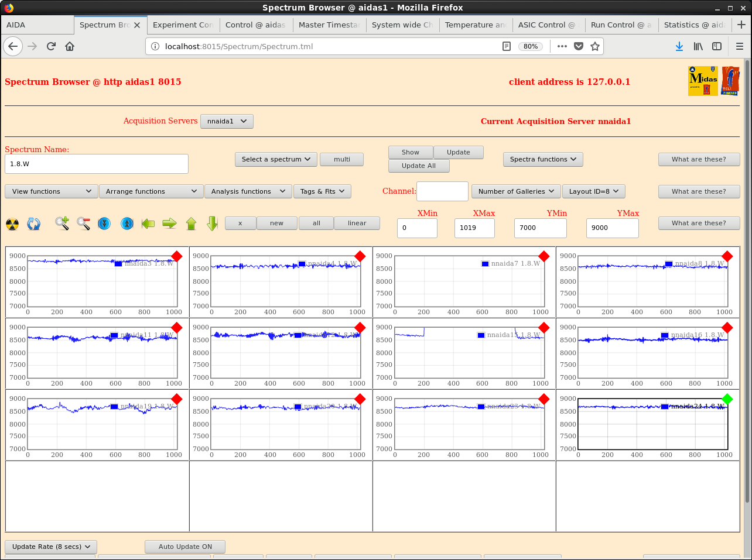Screen dimensions: 752x560
Task: Switch to the ASIC Control tab
Action: [x=548, y=25]
